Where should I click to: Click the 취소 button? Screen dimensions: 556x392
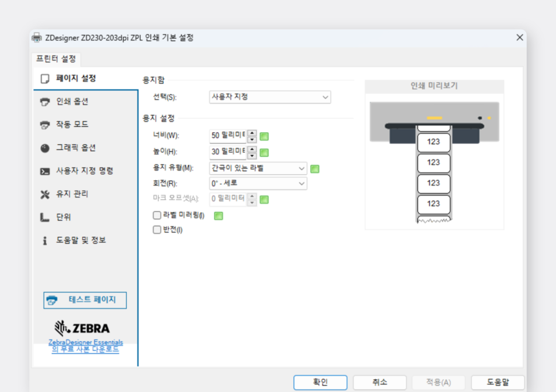coord(379,382)
